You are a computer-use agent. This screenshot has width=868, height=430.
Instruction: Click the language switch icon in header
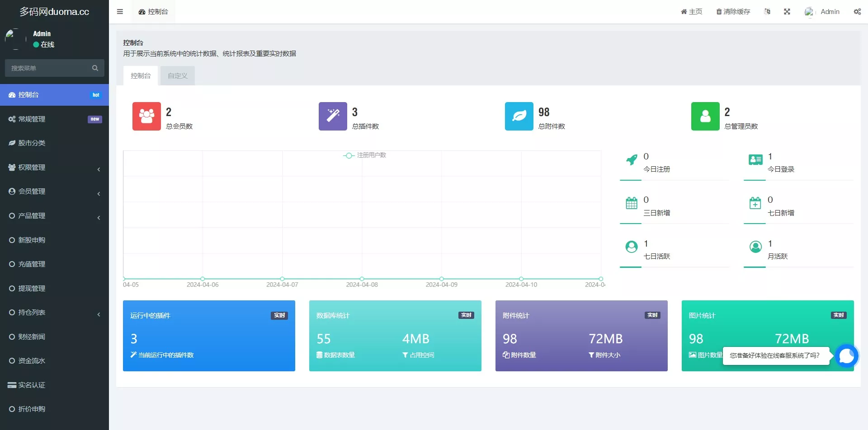click(x=767, y=12)
